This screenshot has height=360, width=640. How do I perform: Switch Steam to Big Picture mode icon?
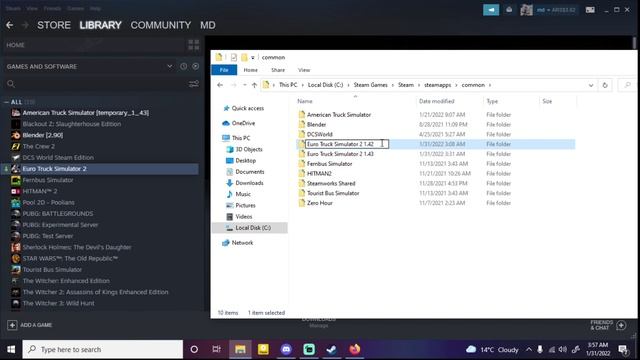pyautogui.click(x=590, y=10)
